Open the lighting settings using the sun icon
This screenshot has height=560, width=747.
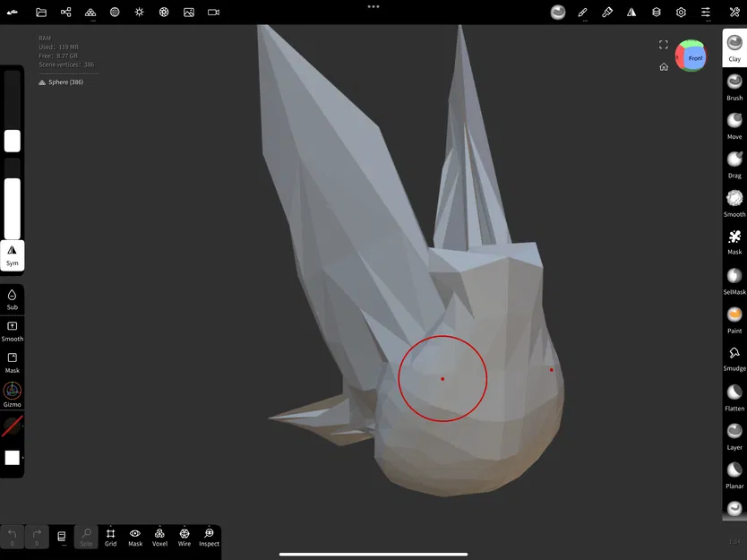138,12
